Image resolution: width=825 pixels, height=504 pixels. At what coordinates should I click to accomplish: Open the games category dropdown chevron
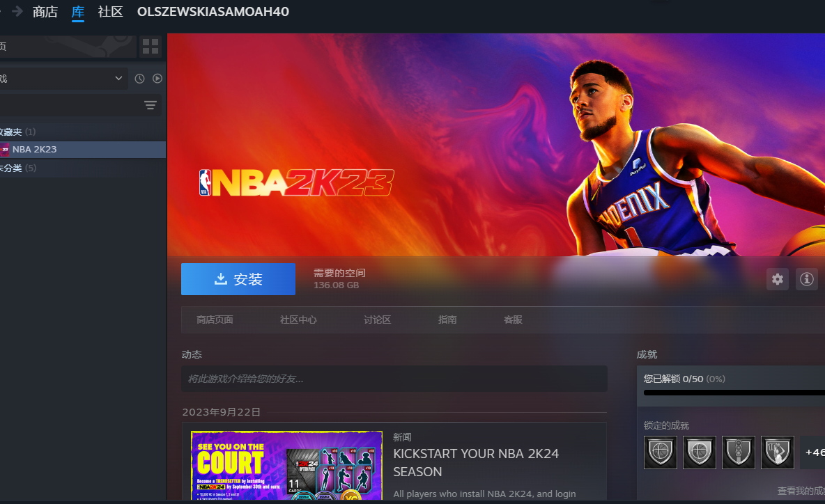coord(118,79)
